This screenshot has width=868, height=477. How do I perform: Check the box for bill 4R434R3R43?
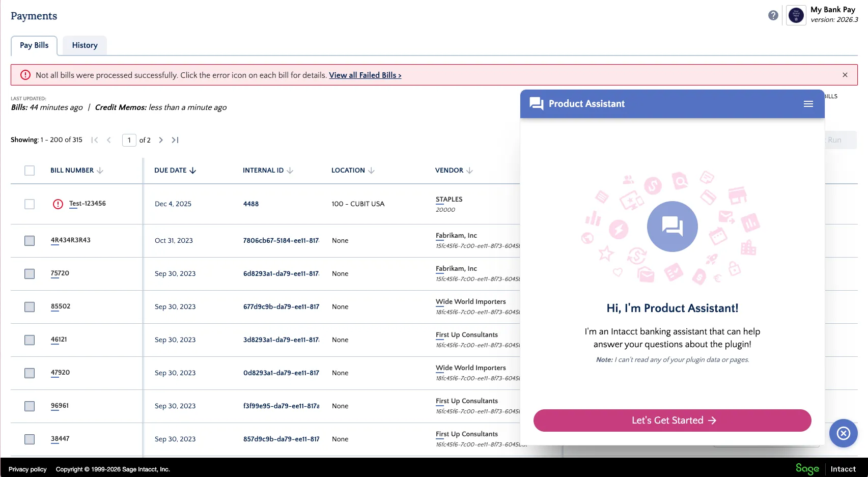point(30,241)
